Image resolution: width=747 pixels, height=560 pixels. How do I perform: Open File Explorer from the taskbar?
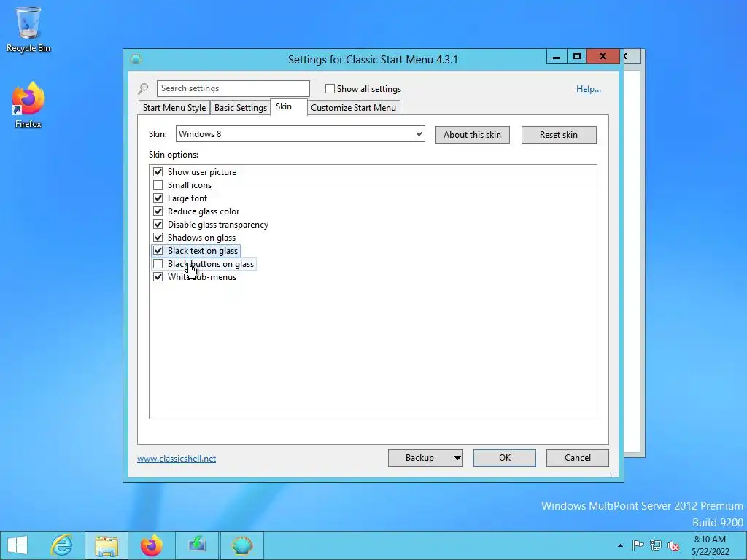[x=107, y=545]
